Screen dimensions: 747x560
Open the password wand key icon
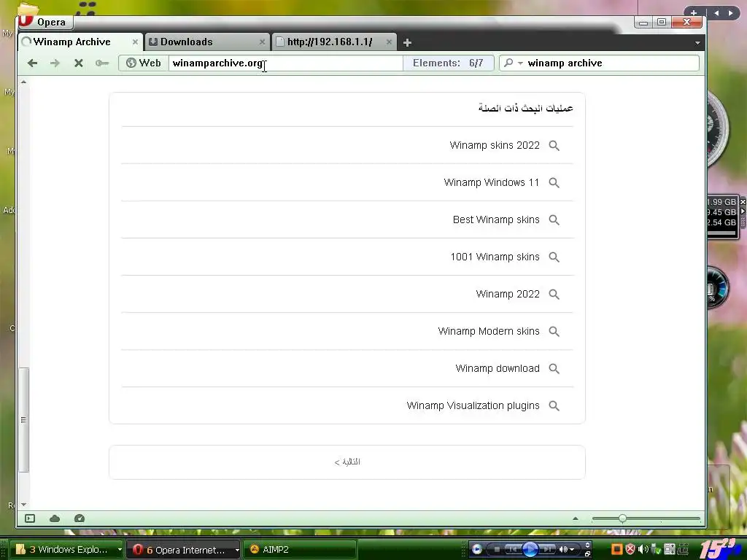(102, 63)
